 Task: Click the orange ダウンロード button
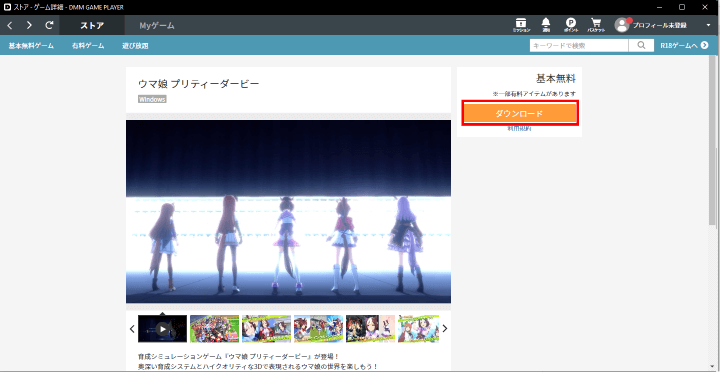point(519,113)
